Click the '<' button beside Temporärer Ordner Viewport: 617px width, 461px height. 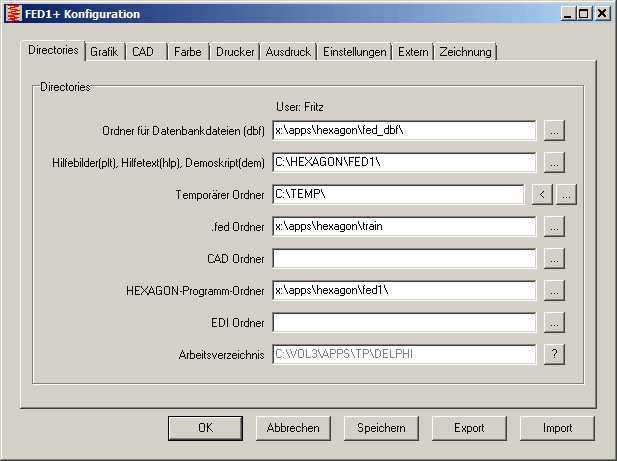coord(541,194)
